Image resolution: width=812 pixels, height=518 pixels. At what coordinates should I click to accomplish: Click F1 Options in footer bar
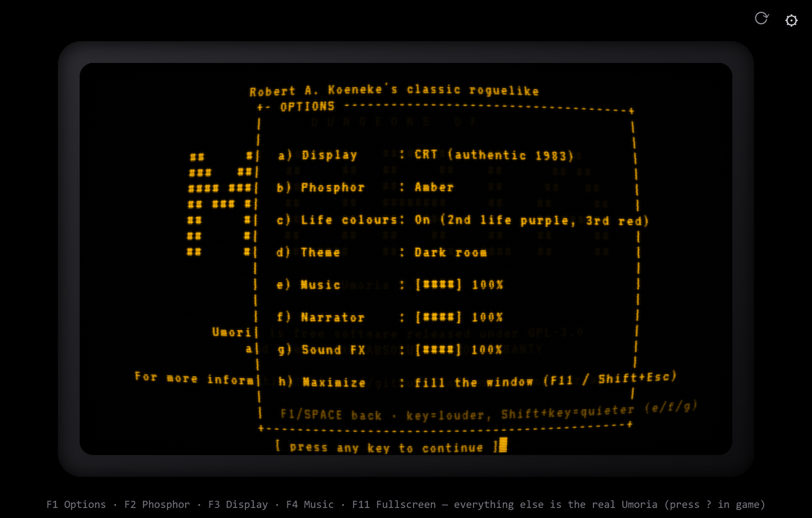pos(76,504)
